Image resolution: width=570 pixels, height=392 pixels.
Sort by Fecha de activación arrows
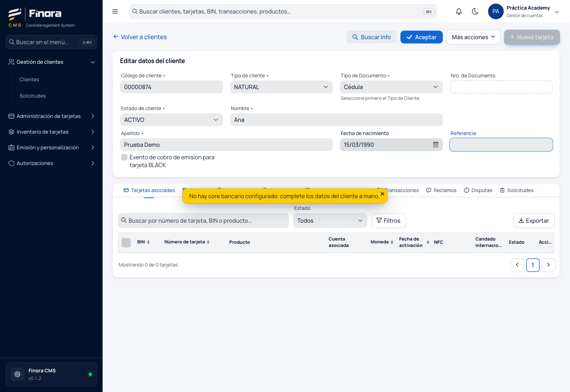[428, 242]
